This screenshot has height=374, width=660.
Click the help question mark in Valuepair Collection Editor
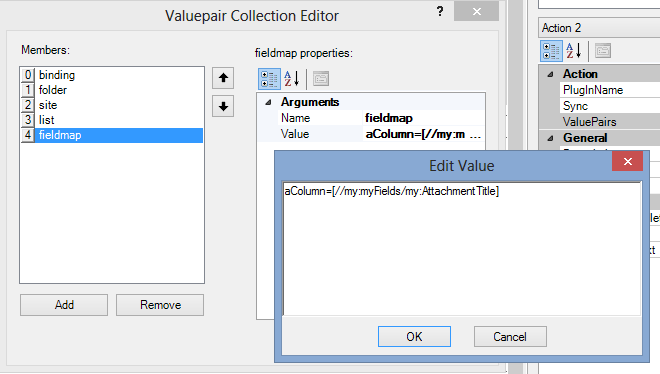(x=440, y=11)
